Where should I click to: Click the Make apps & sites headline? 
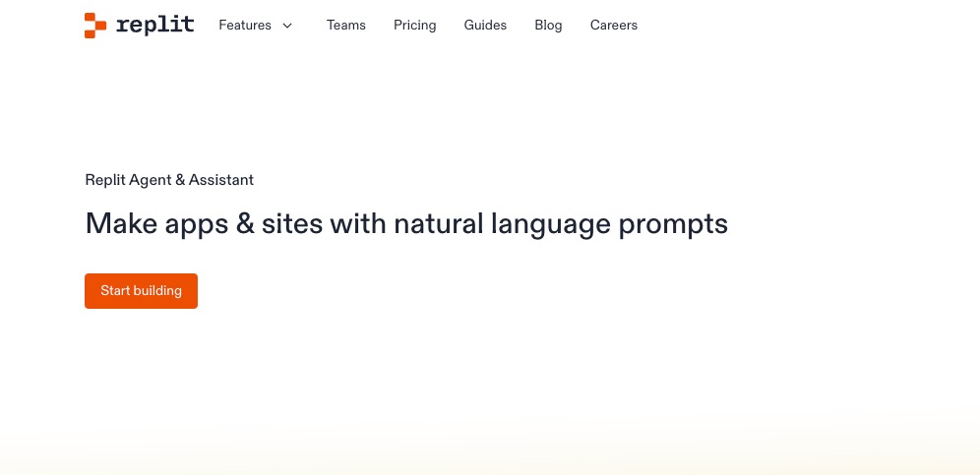pos(406,224)
